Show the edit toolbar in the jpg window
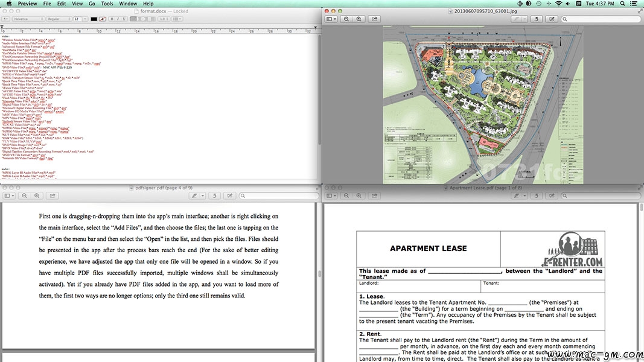This screenshot has height=362, width=644. pos(552,19)
